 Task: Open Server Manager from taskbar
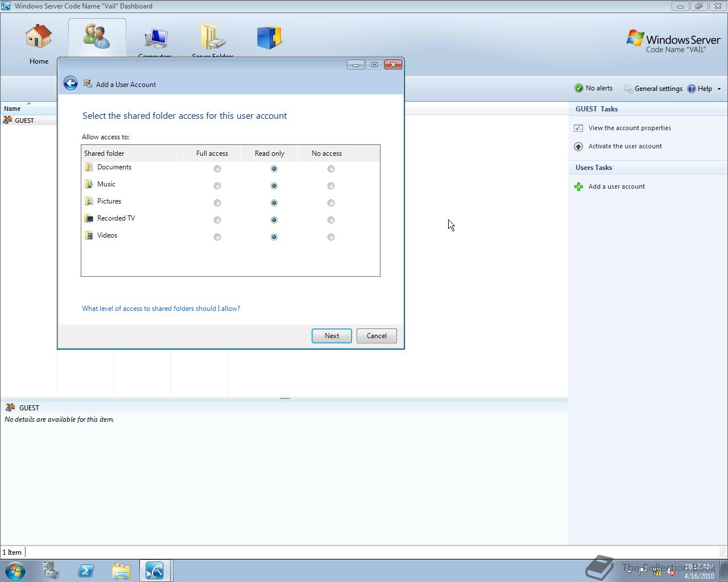[51, 571]
